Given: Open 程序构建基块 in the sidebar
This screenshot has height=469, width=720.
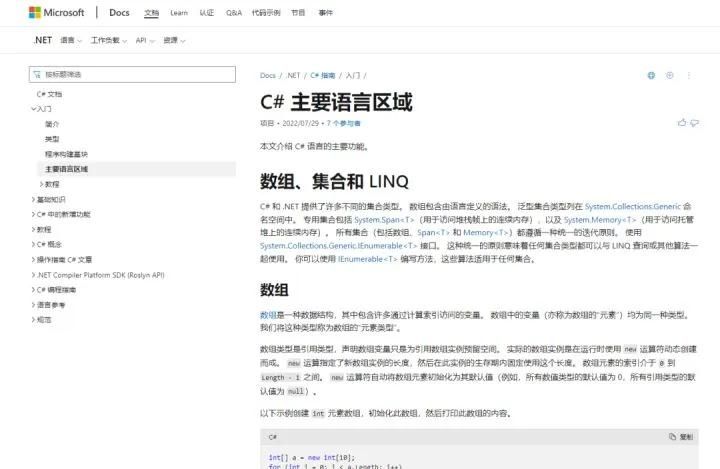Looking at the screenshot, I should [x=66, y=154].
